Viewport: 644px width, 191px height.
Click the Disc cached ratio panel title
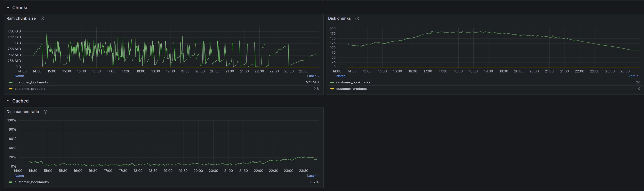(23, 112)
